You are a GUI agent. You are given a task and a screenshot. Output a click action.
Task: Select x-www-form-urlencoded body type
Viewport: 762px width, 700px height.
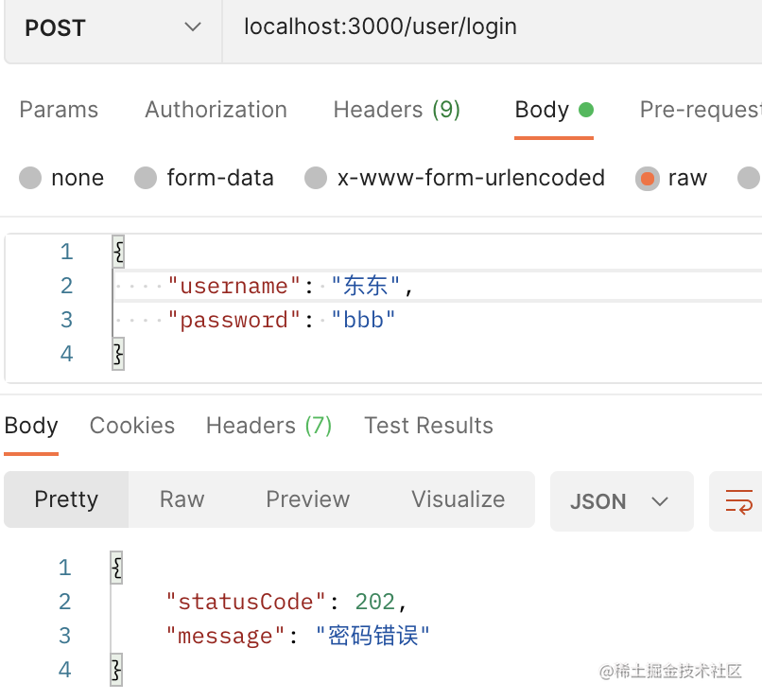(316, 178)
